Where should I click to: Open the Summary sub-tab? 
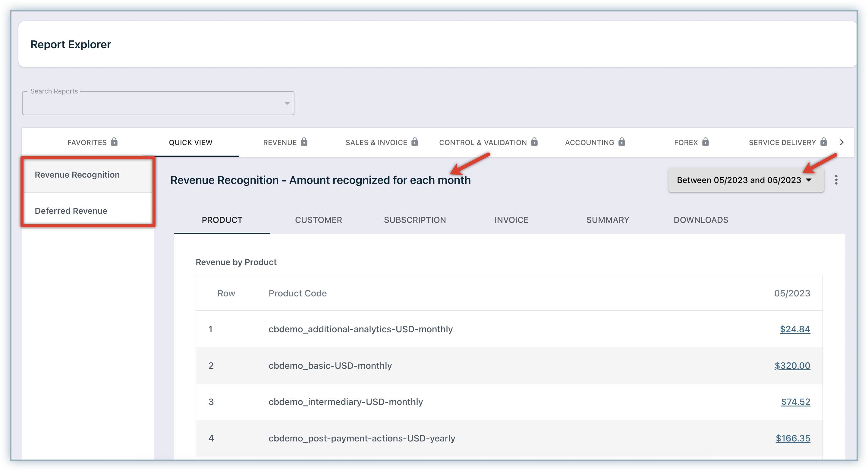608,220
